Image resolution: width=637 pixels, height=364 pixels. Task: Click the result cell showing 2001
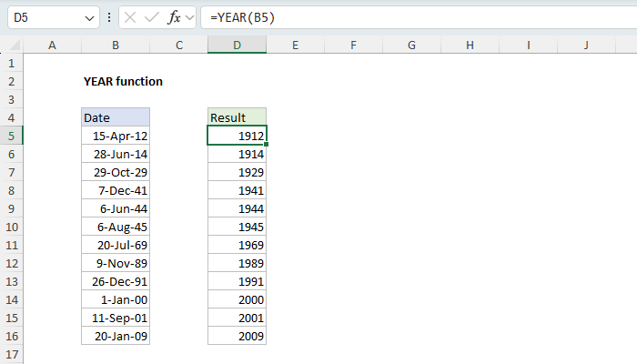click(x=237, y=318)
